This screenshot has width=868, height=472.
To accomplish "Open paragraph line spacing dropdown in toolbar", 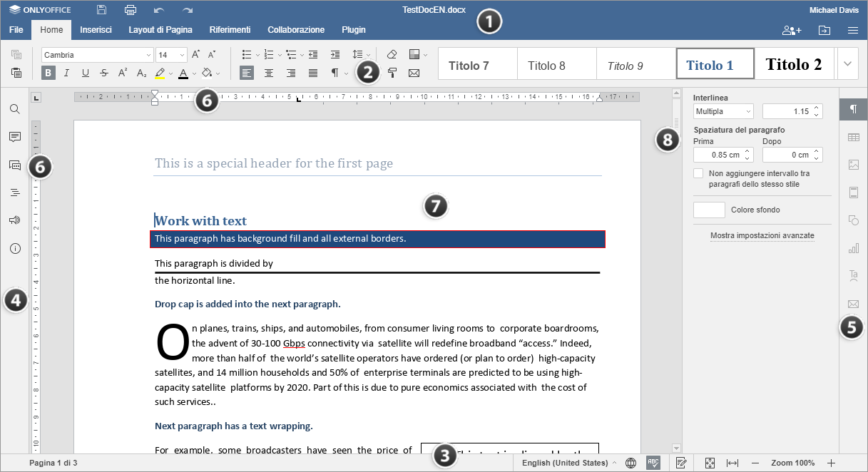I will [361, 55].
